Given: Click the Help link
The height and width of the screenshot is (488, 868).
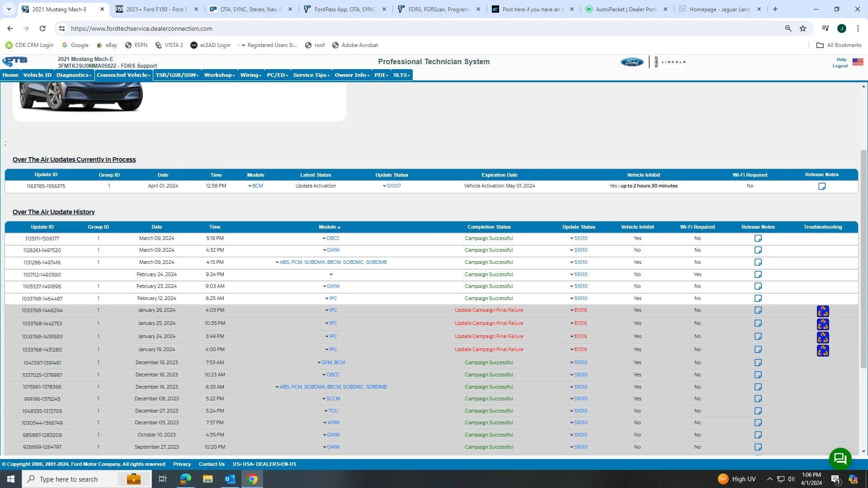Looking at the screenshot, I should 841,60.
